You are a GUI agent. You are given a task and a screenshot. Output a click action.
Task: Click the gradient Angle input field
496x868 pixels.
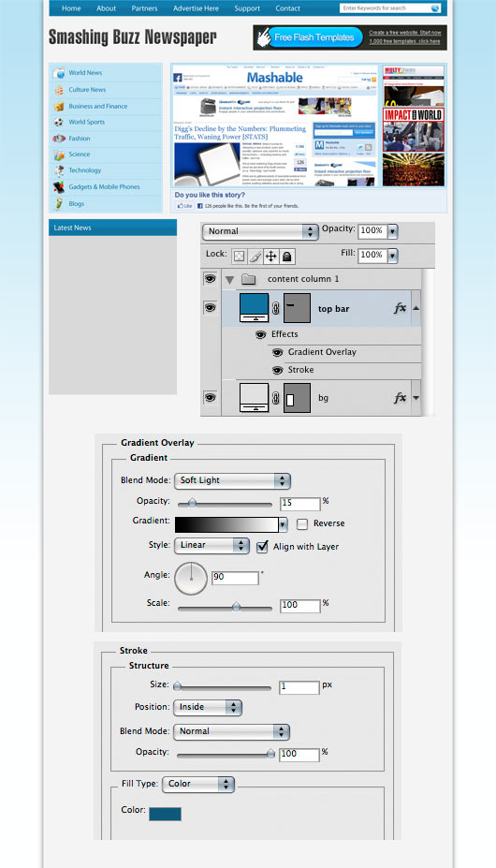pyautogui.click(x=235, y=578)
